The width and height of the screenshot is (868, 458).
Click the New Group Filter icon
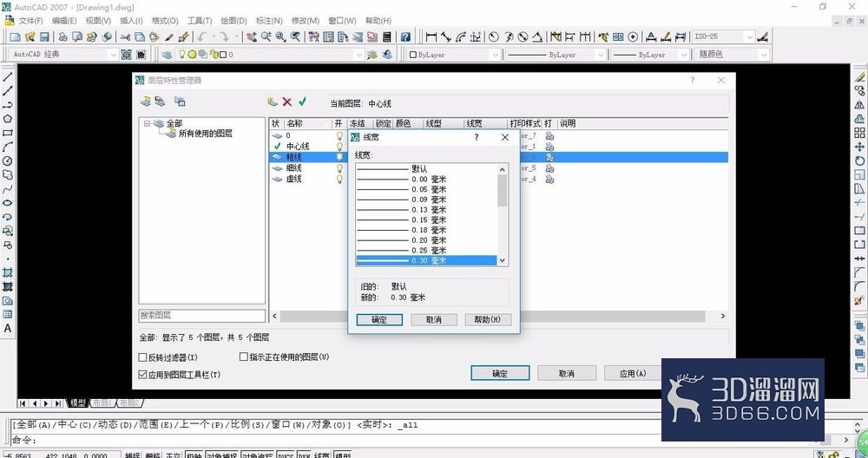[160, 101]
